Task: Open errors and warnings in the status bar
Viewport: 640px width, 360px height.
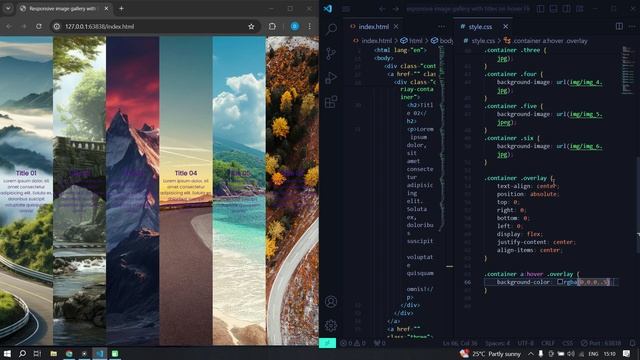Action: (x=353, y=343)
